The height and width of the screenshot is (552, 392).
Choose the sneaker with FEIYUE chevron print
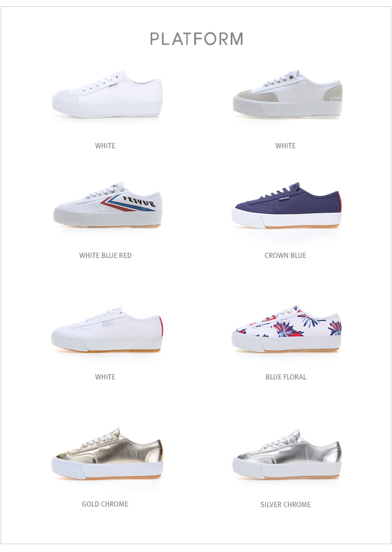click(108, 204)
